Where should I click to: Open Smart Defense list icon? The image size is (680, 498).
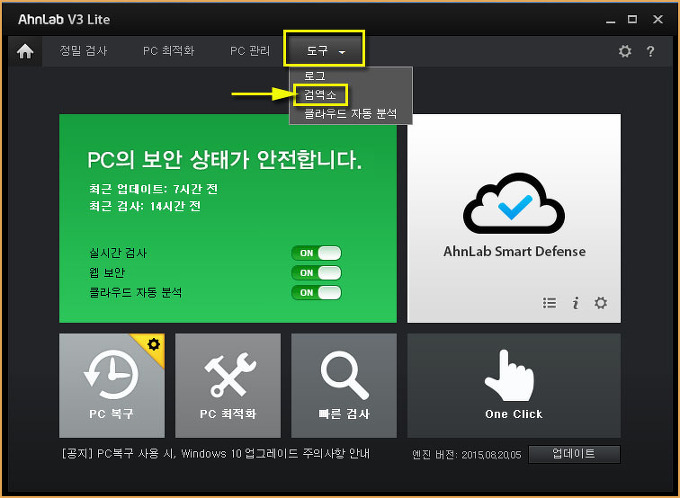(x=549, y=303)
